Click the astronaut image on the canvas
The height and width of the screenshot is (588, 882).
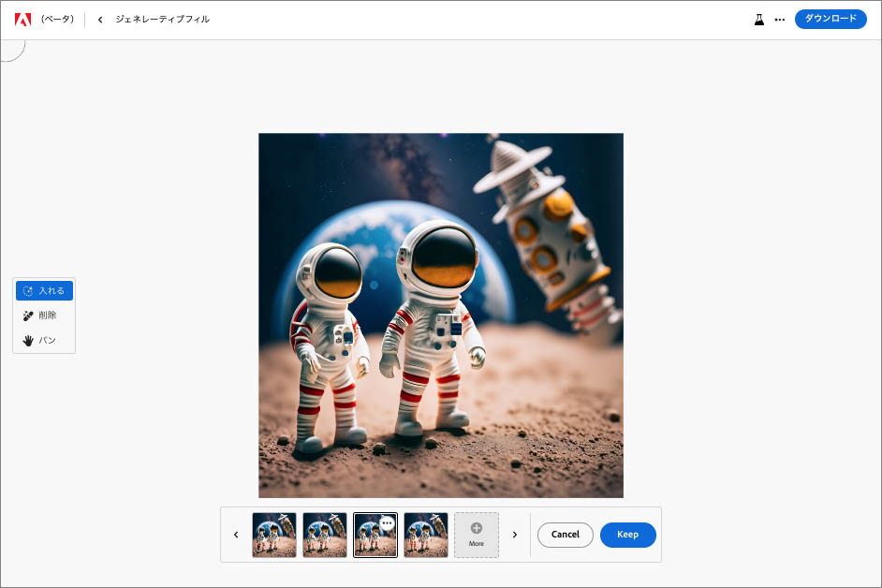pos(440,315)
